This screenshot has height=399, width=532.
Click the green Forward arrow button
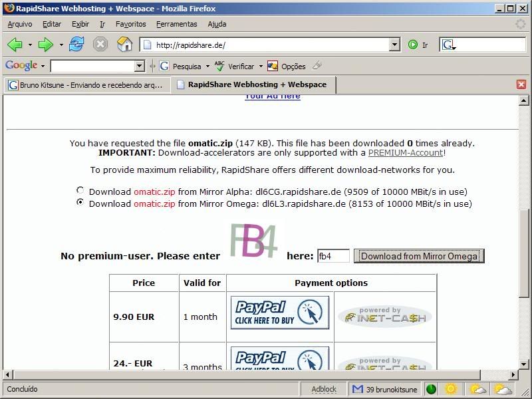pyautogui.click(x=45, y=45)
